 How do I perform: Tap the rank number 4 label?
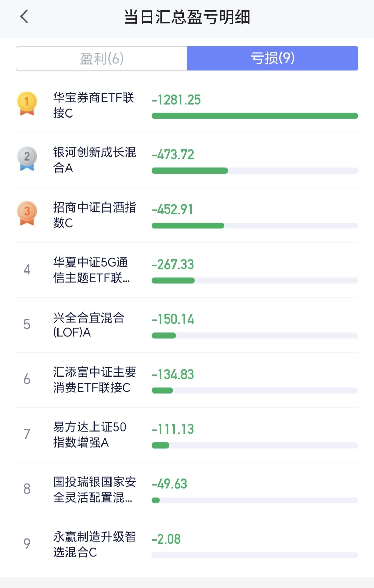(x=27, y=269)
